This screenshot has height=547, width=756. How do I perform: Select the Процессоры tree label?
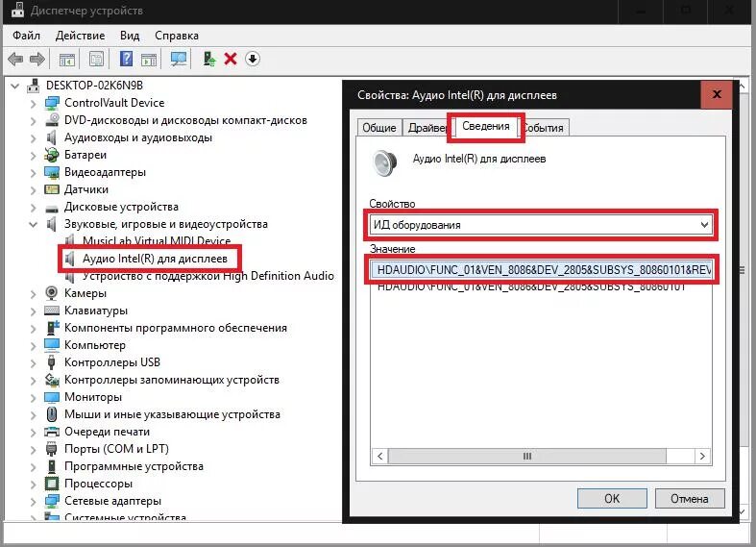[x=98, y=484]
